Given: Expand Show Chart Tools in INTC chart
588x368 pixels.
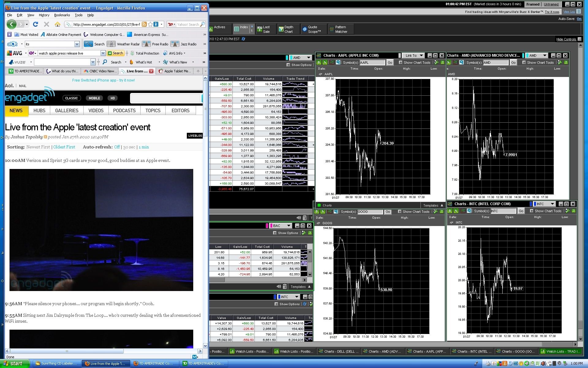Looking at the screenshot, I should [546, 211].
